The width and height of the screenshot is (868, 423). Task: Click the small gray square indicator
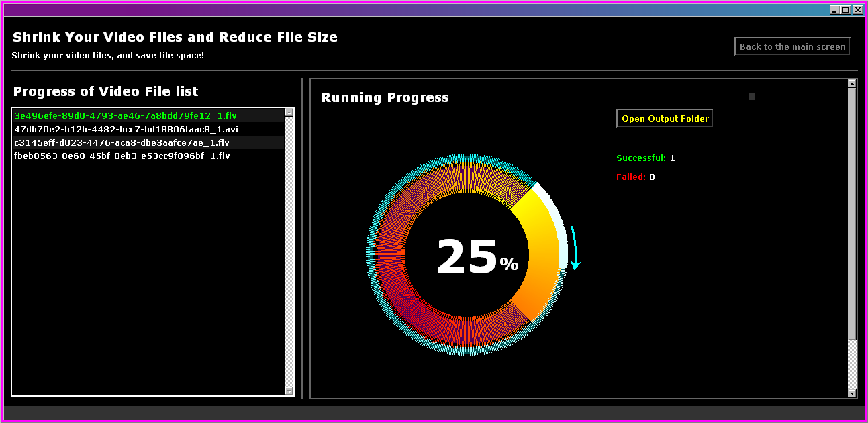752,97
